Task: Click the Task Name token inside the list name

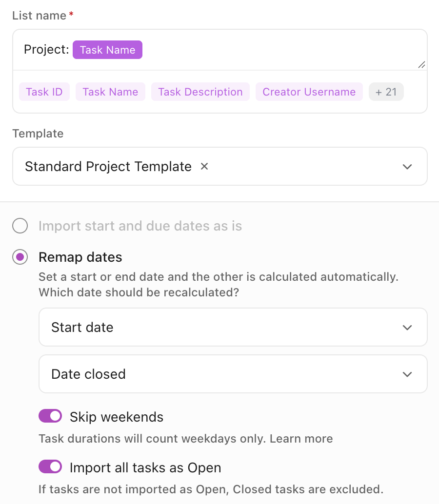Action: pos(107,50)
